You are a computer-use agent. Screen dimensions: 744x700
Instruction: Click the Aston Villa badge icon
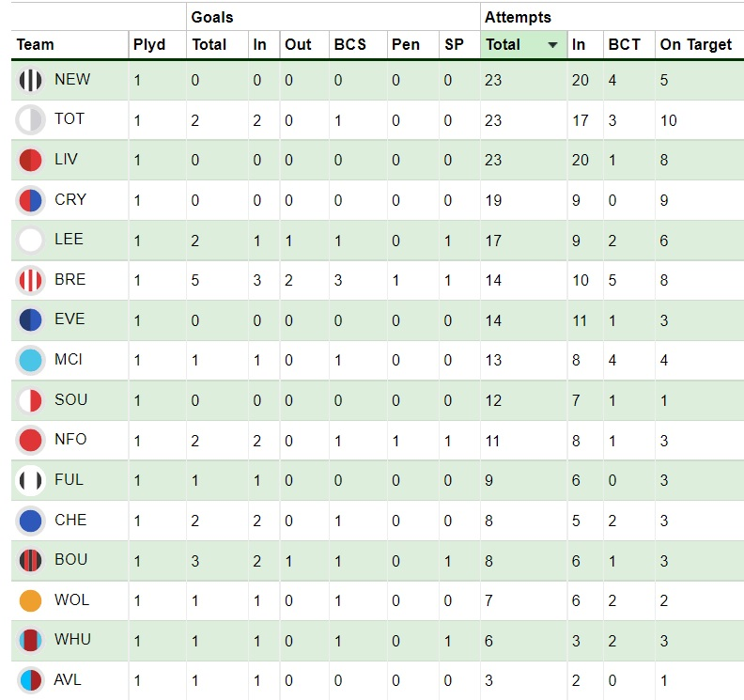point(30,680)
